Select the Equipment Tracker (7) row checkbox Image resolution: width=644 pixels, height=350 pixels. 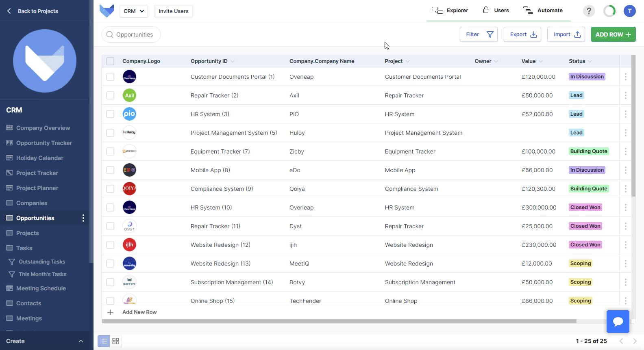pos(110,151)
